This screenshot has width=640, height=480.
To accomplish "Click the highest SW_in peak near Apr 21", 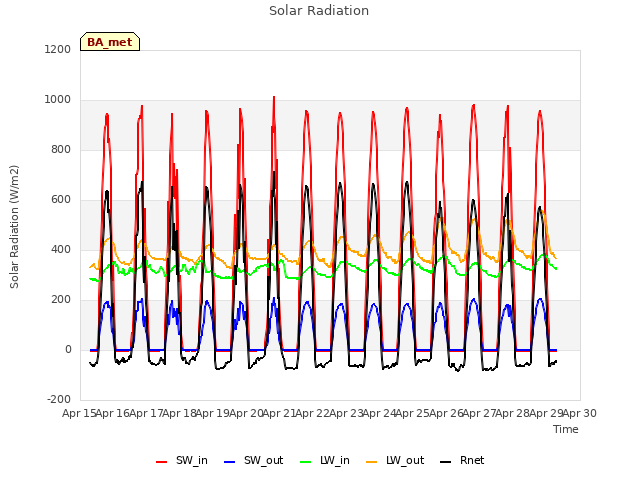I will pos(274,97).
